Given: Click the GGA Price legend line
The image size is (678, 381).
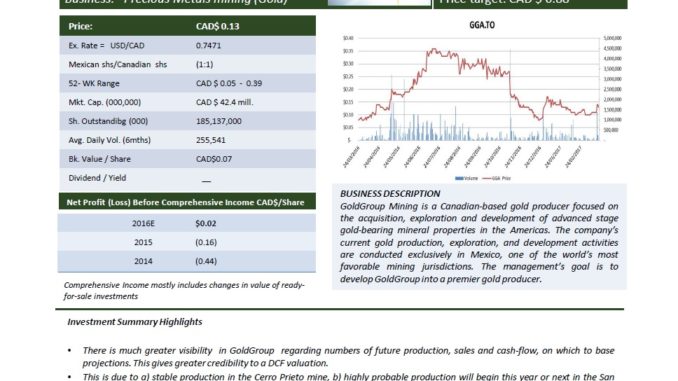Looking at the screenshot, I should point(486,178).
